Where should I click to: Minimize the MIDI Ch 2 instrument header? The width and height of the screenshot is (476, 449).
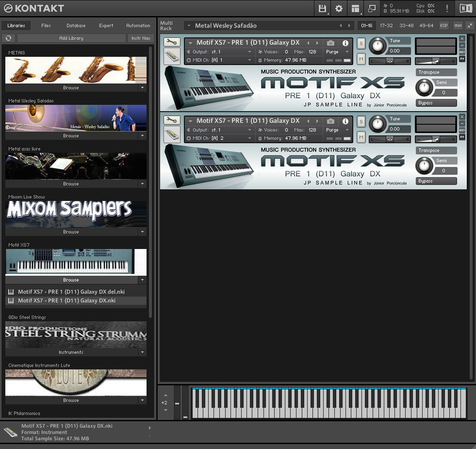pyautogui.click(x=462, y=123)
